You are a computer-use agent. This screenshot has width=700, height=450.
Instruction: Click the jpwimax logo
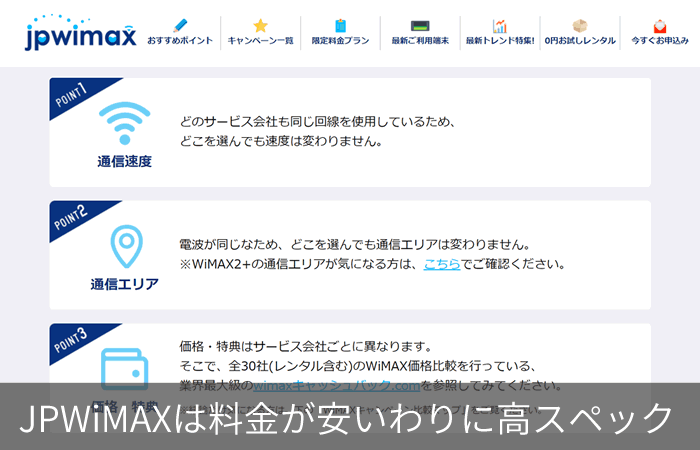[x=80, y=33]
